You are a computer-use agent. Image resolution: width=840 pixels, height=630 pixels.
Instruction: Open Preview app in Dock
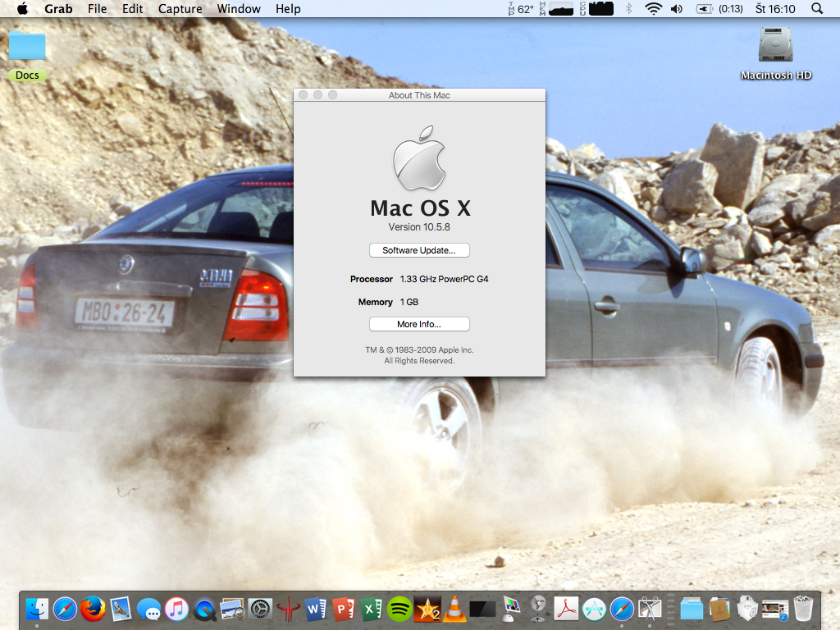click(232, 609)
